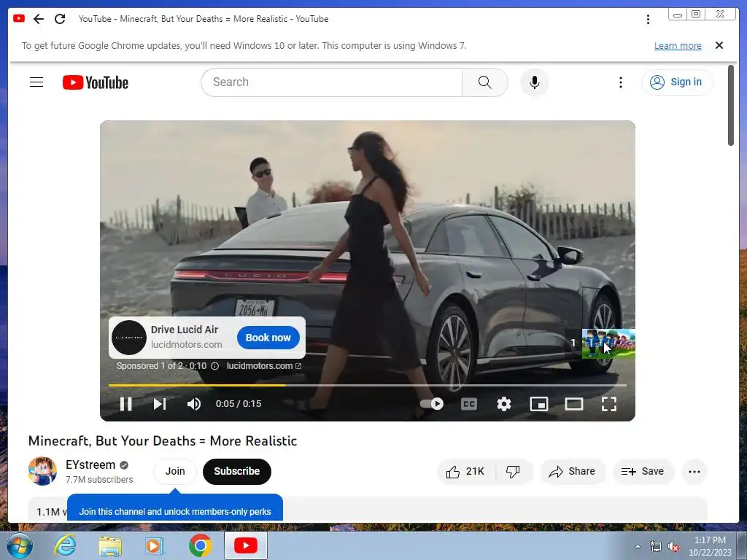Open the network tray icon

pyautogui.click(x=656, y=547)
